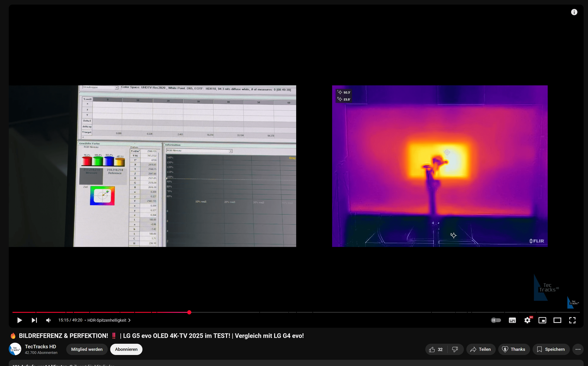This screenshot has width=588, height=366.
Task: Switch to miniplayer mode
Action: pos(542,320)
